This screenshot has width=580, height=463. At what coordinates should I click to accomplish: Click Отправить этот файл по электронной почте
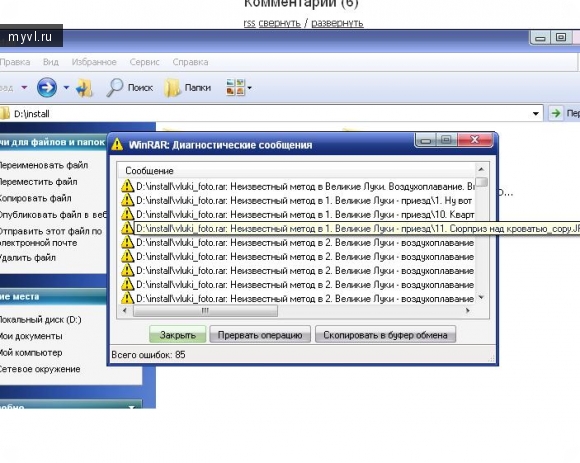[x=51, y=237]
